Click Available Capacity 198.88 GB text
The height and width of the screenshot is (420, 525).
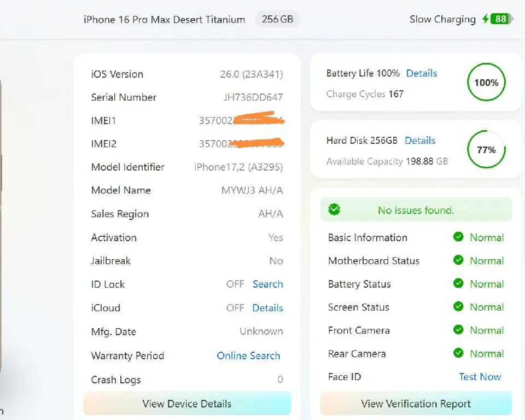click(x=387, y=161)
